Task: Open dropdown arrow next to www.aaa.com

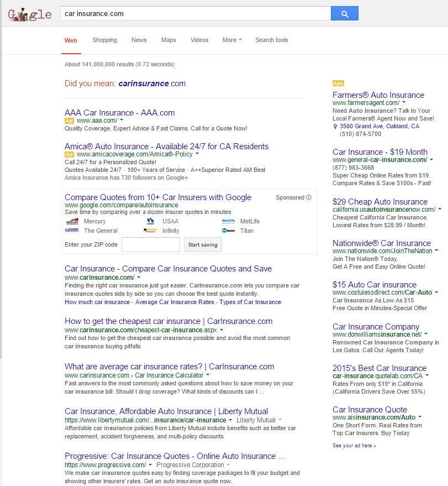Action: click(122, 120)
